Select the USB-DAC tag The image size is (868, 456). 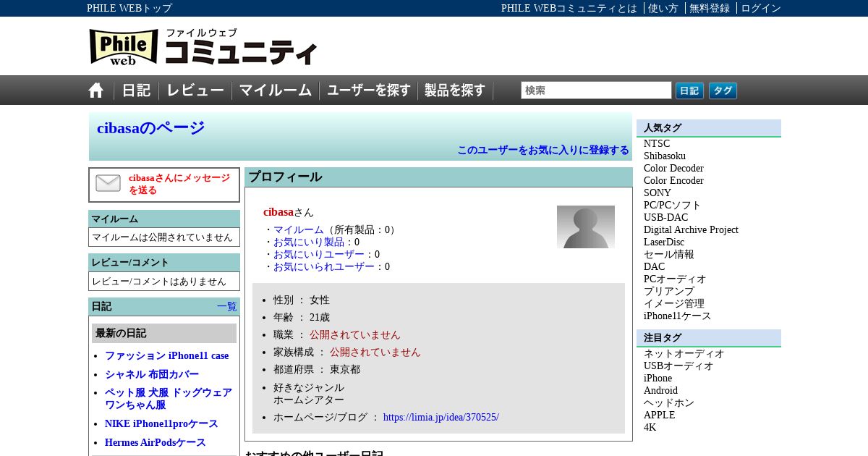point(666,217)
